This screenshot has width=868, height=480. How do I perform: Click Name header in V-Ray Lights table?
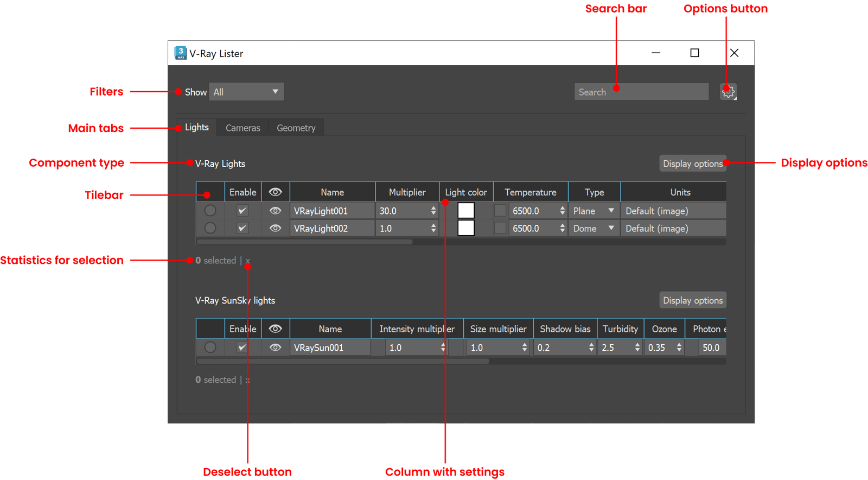click(332, 192)
